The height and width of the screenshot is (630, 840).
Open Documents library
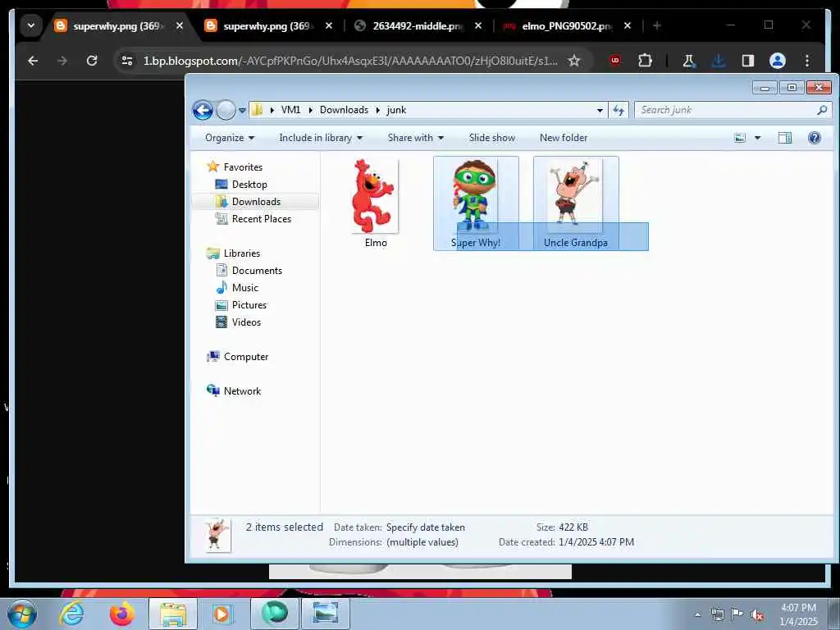coord(257,271)
